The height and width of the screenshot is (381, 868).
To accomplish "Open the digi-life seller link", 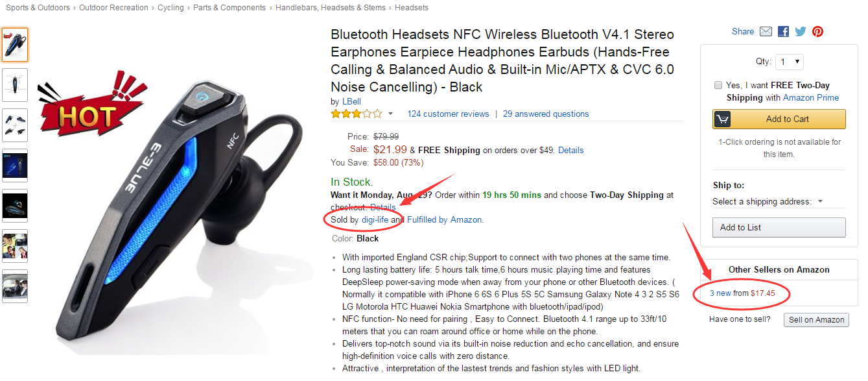I will click(375, 219).
